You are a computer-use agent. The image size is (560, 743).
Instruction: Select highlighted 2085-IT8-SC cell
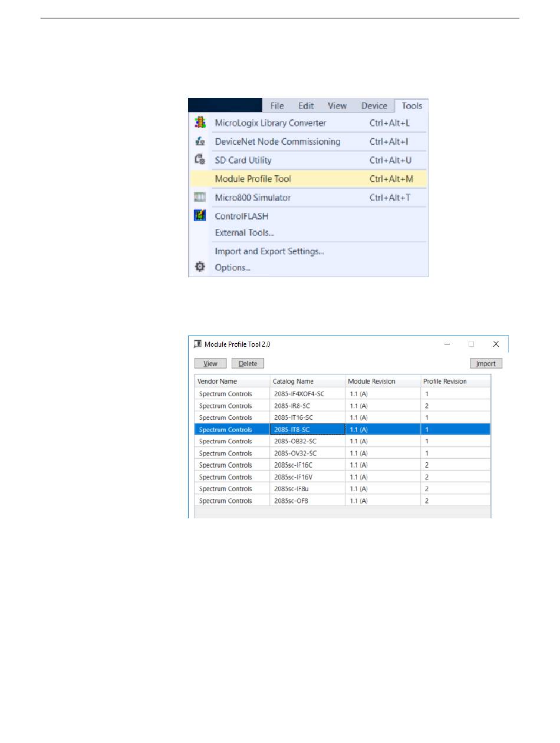307,429
